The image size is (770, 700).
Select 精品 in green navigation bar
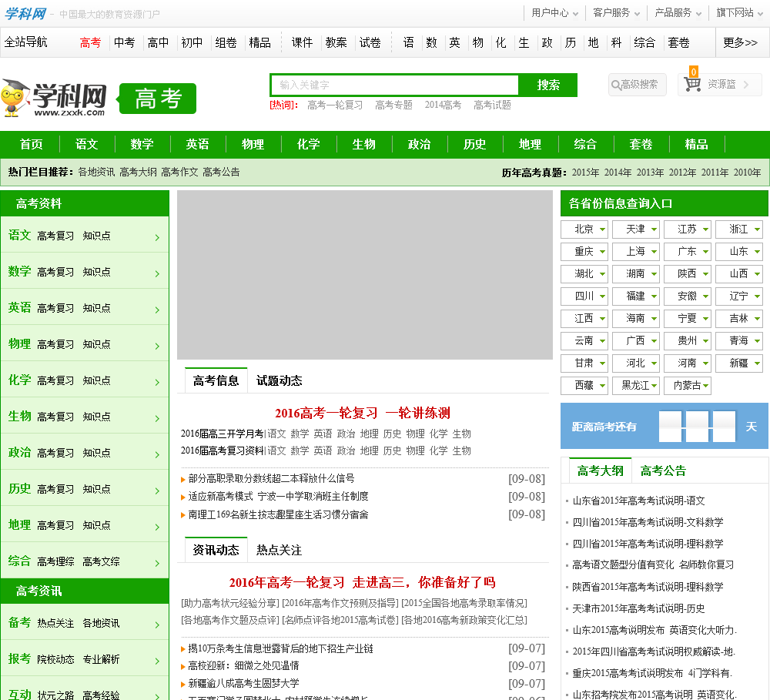(x=696, y=145)
